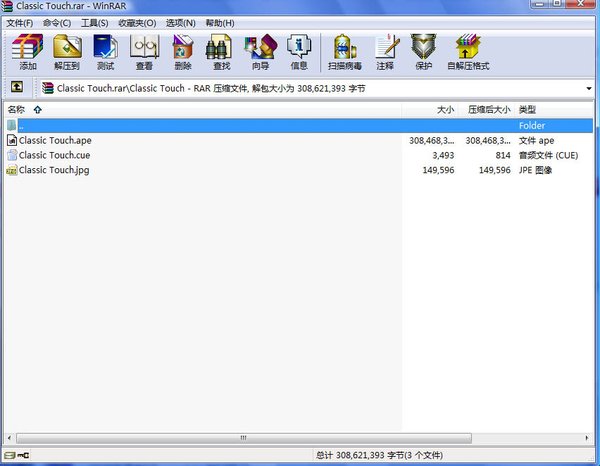Expand the address bar path dropdown
The width and height of the screenshot is (600, 466).
[589, 88]
